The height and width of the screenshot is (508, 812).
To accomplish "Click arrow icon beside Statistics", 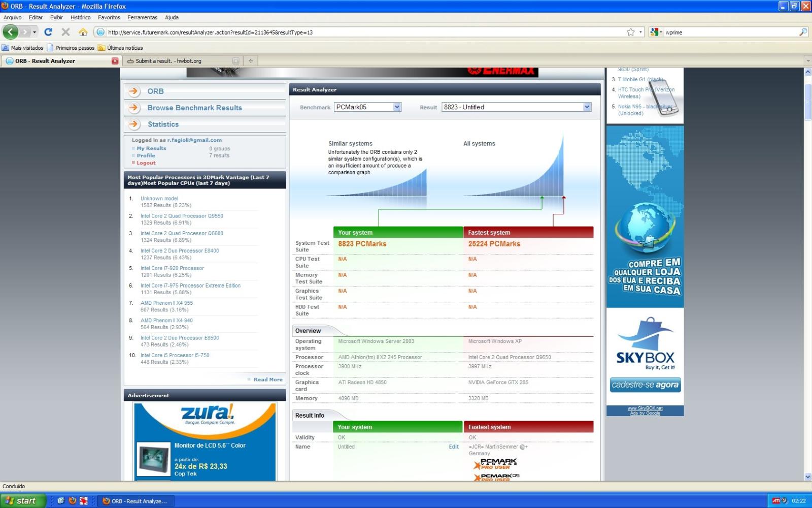I will pyautogui.click(x=134, y=124).
